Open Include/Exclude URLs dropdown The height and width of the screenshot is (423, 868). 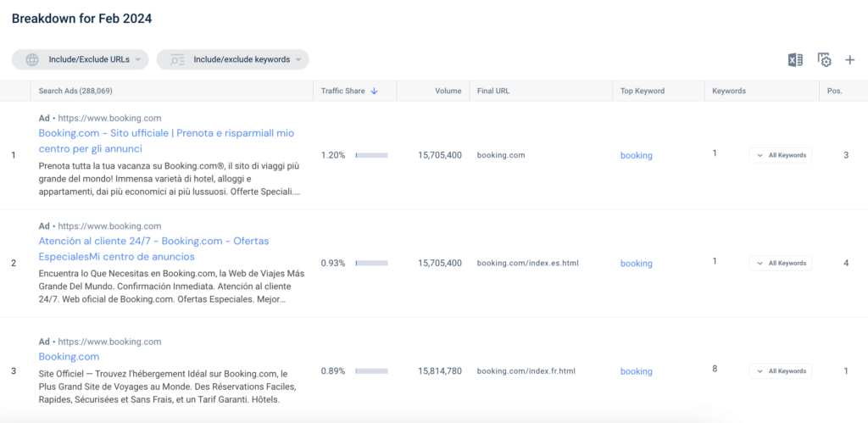(x=81, y=60)
